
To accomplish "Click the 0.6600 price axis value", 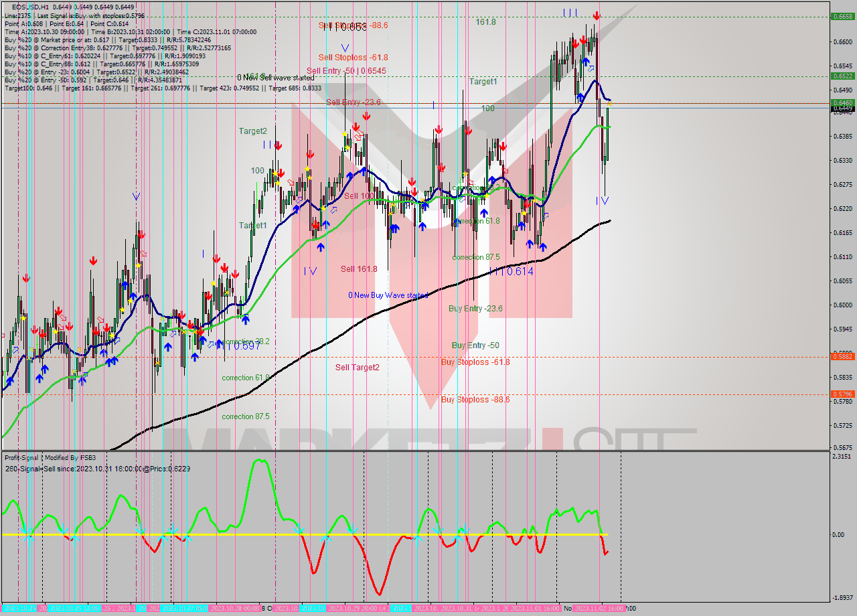I will click(x=842, y=42).
